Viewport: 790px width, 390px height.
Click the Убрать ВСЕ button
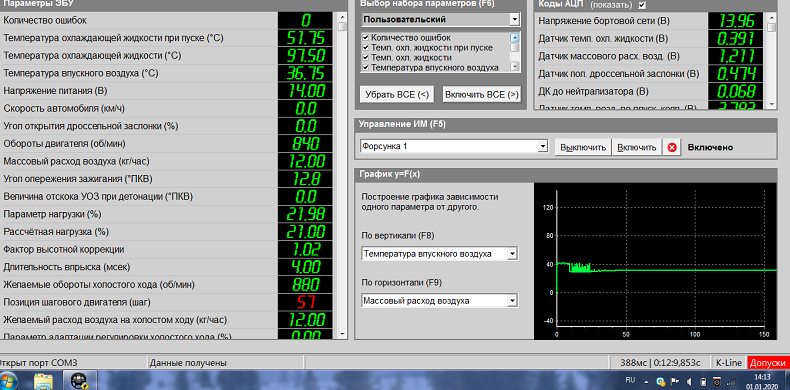tap(397, 94)
